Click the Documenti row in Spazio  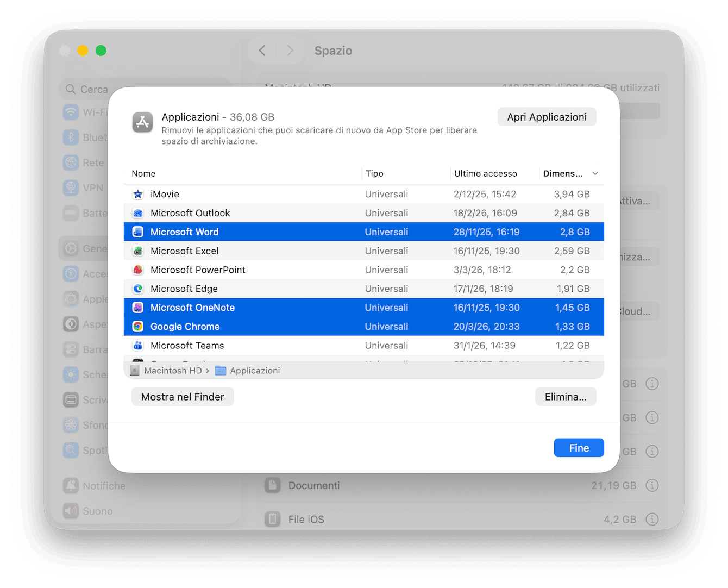[x=462, y=485]
